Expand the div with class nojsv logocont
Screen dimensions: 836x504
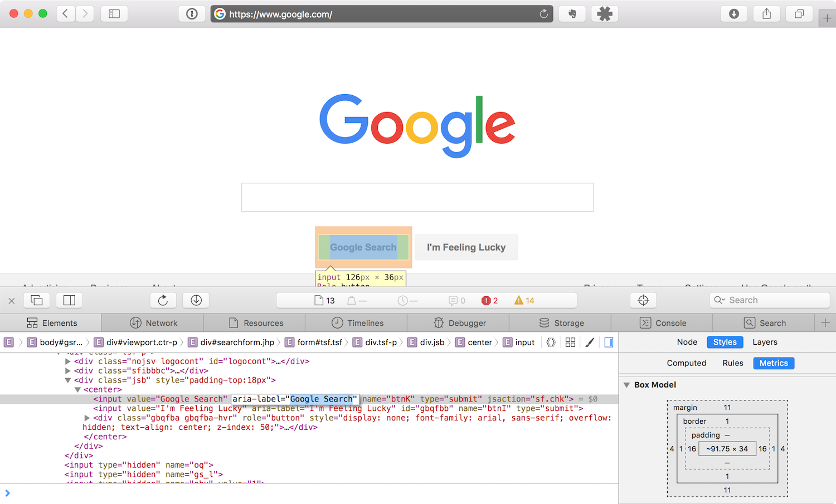coord(67,361)
